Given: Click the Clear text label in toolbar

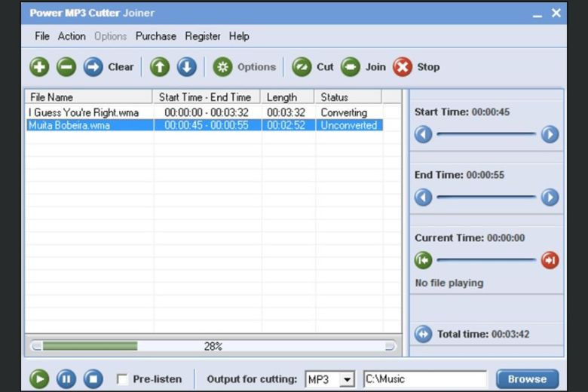Looking at the screenshot, I should 121,67.
